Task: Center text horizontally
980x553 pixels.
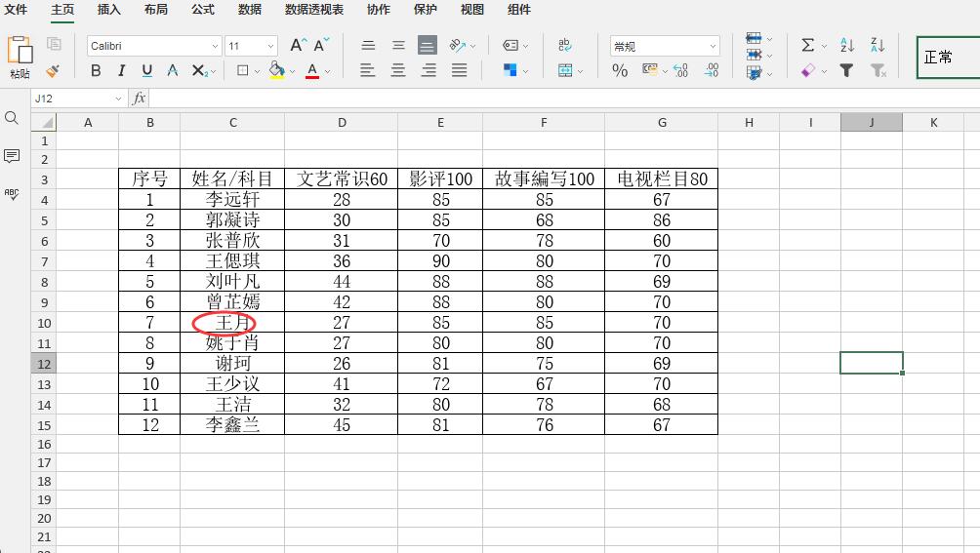Action: tap(397, 70)
